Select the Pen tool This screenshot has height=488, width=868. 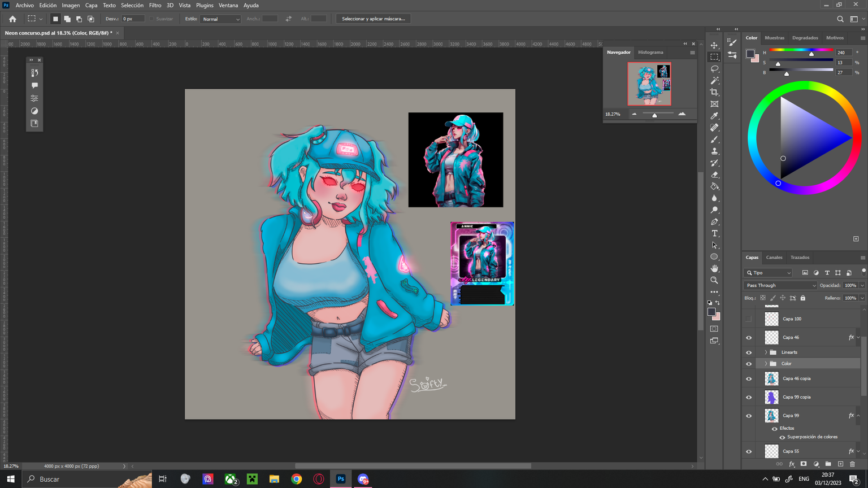tap(714, 221)
